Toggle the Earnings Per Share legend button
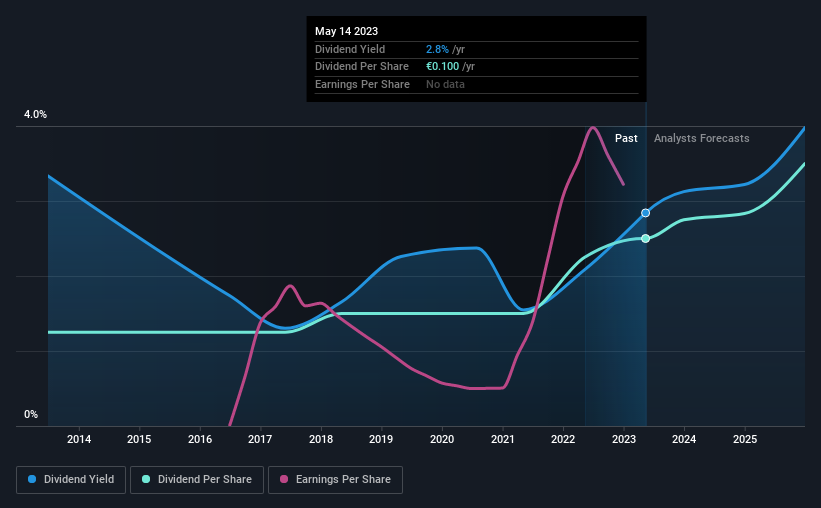Image resolution: width=821 pixels, height=508 pixels. pos(335,480)
